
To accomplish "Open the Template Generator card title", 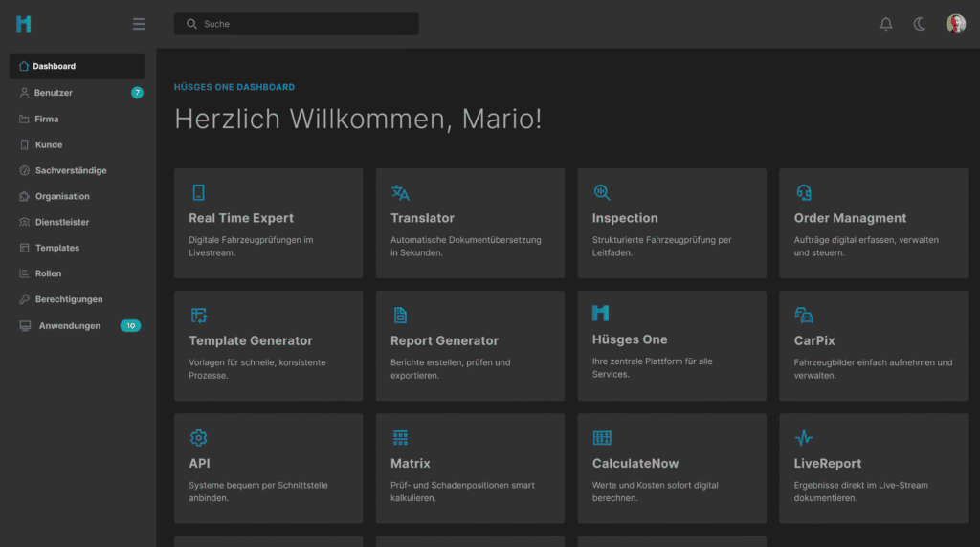I will tap(251, 340).
